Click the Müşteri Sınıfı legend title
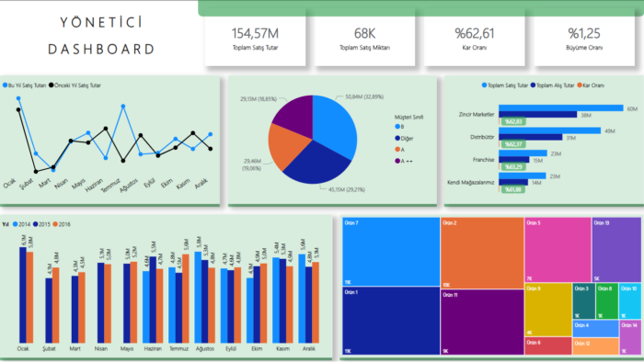The width and height of the screenshot is (644, 362). coord(408,117)
